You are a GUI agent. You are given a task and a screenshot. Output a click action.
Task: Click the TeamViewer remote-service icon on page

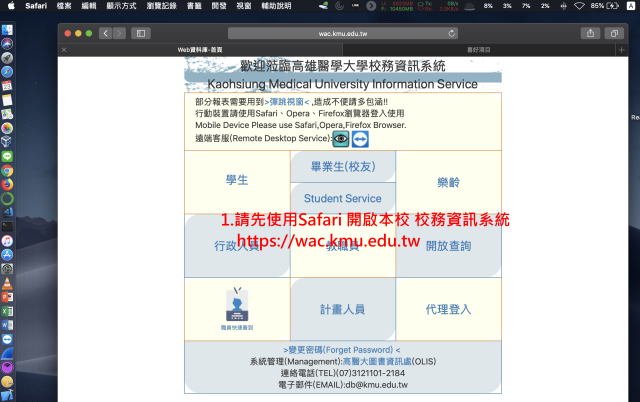tap(360, 139)
